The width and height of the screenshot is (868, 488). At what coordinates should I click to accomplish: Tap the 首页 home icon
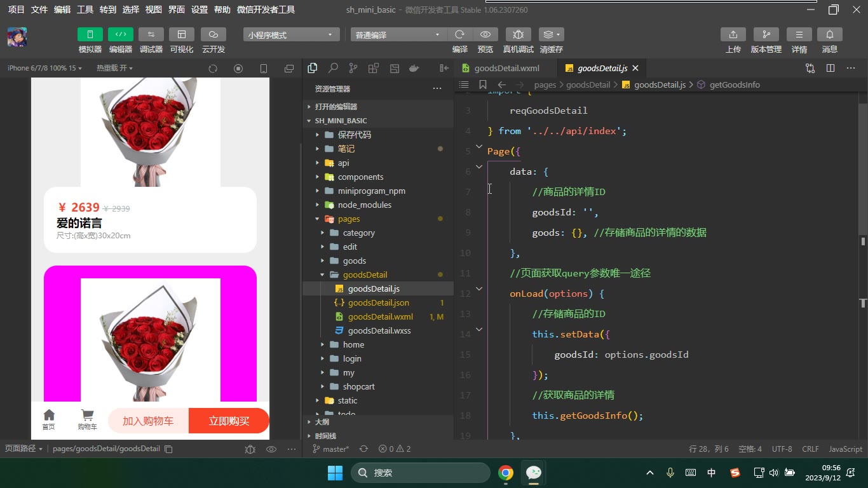(x=49, y=419)
